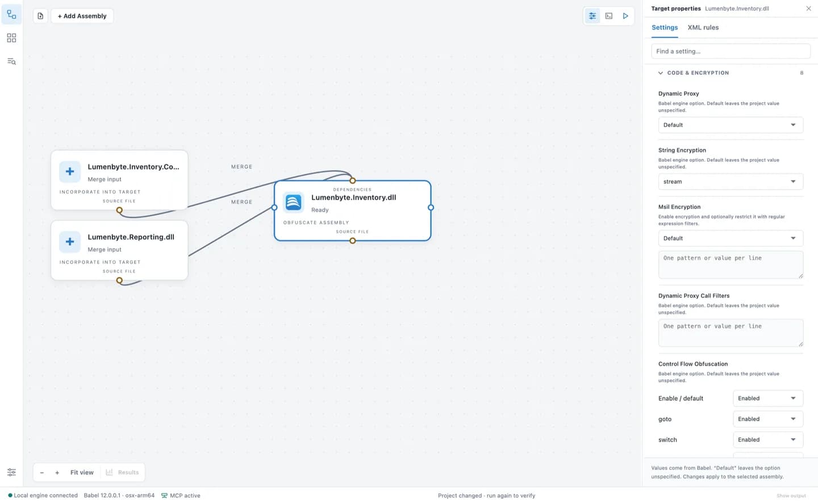Click the new project file icon
The width and height of the screenshot is (818, 504).
click(40, 16)
